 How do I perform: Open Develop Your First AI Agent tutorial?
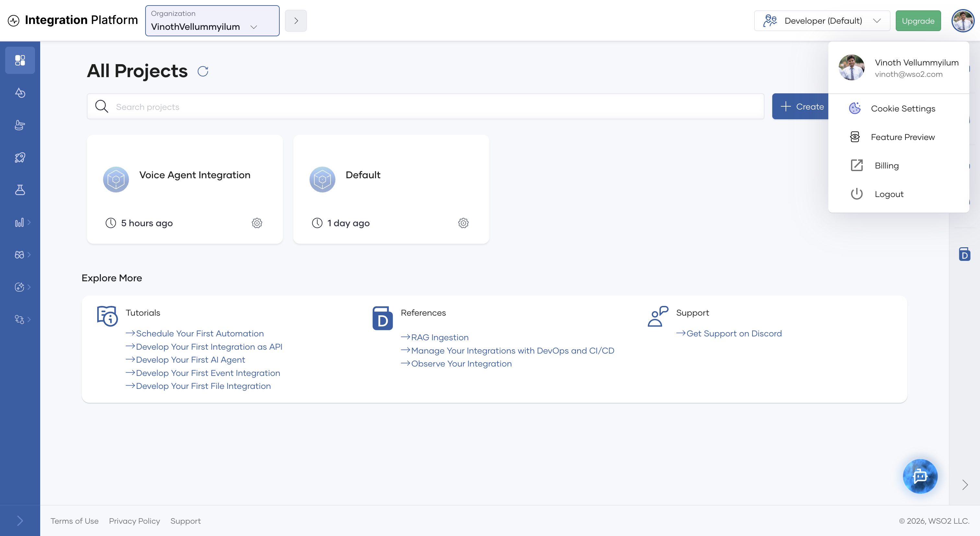(190, 359)
